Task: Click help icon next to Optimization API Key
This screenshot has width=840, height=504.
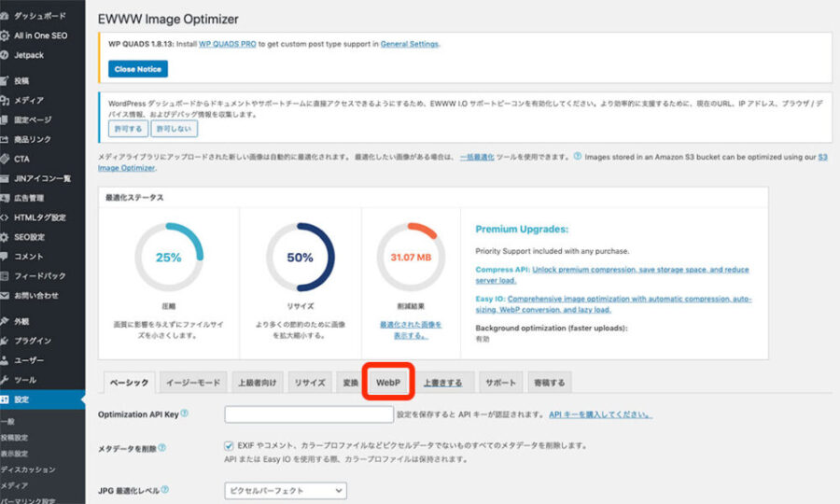Action: 184,413
